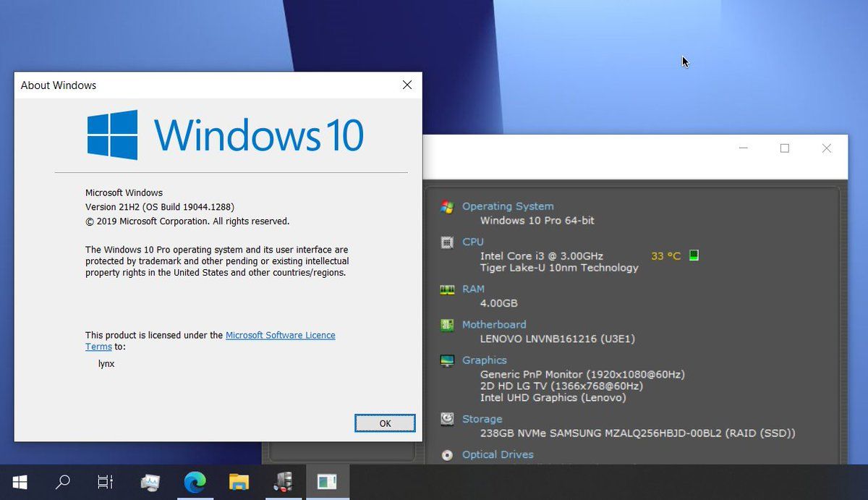Open File Explorer from the taskbar
Screen dimensions: 868x500
point(239,482)
